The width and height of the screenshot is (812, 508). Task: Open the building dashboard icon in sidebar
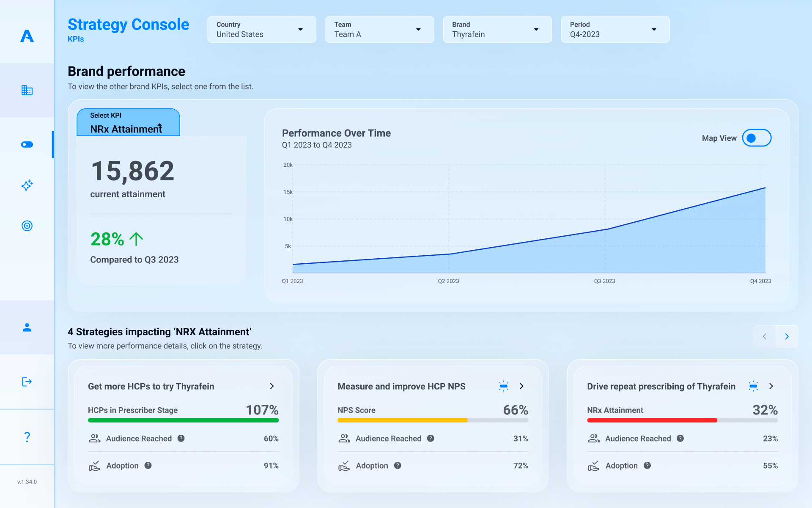pyautogui.click(x=27, y=90)
